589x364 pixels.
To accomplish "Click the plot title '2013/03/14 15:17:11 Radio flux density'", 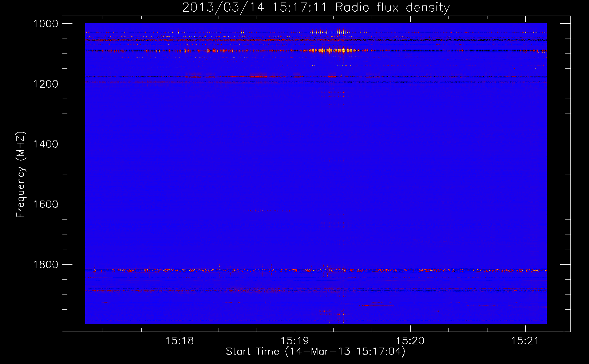I will 316,7.
